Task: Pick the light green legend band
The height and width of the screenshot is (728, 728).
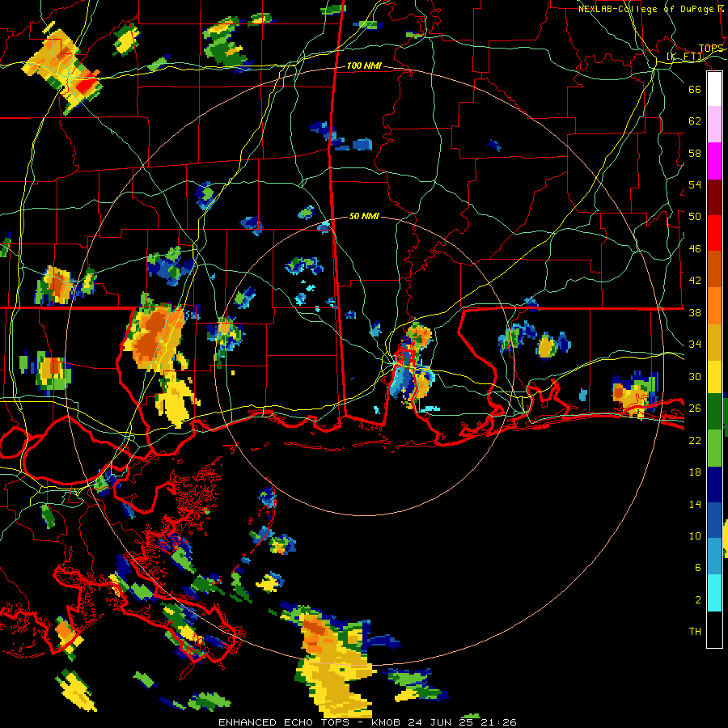Action: coord(714,448)
